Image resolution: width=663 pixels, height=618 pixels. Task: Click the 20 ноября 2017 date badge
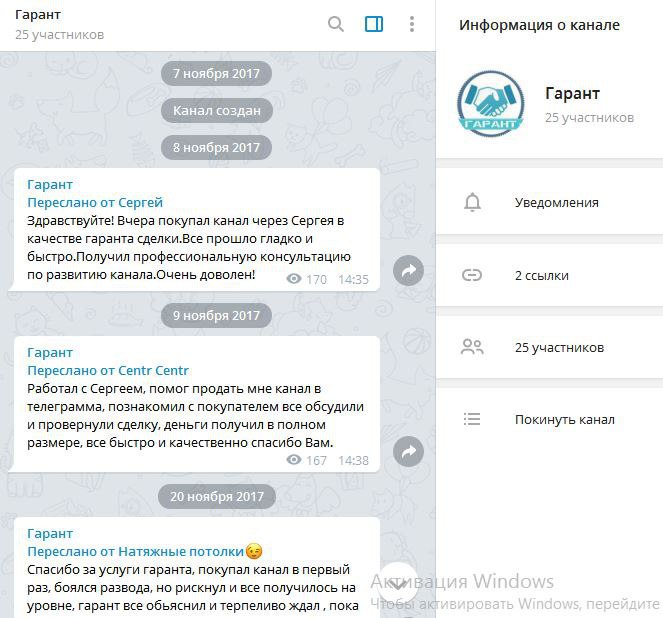pos(217,496)
